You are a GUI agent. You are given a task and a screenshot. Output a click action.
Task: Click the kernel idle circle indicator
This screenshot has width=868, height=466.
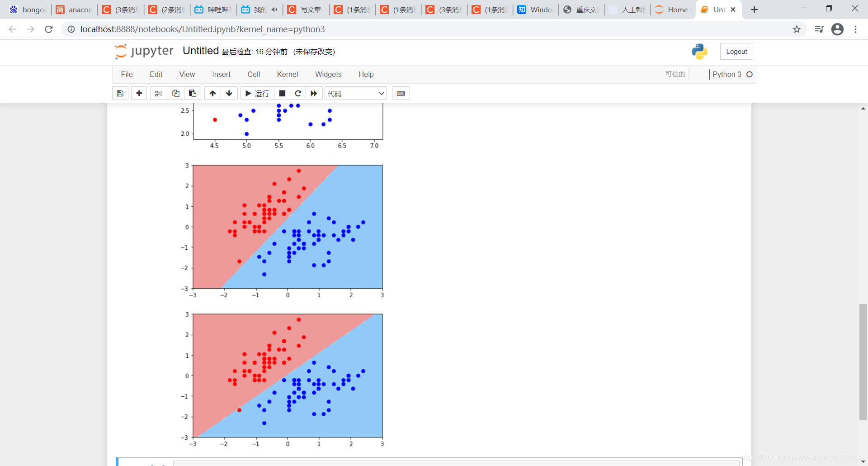750,74
